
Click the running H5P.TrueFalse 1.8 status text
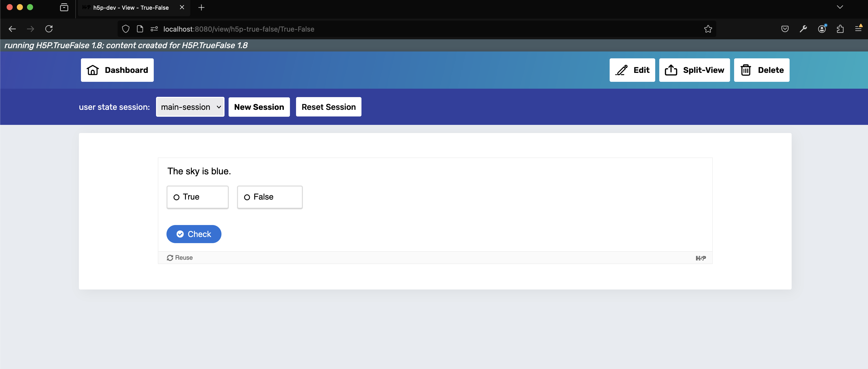point(126,45)
